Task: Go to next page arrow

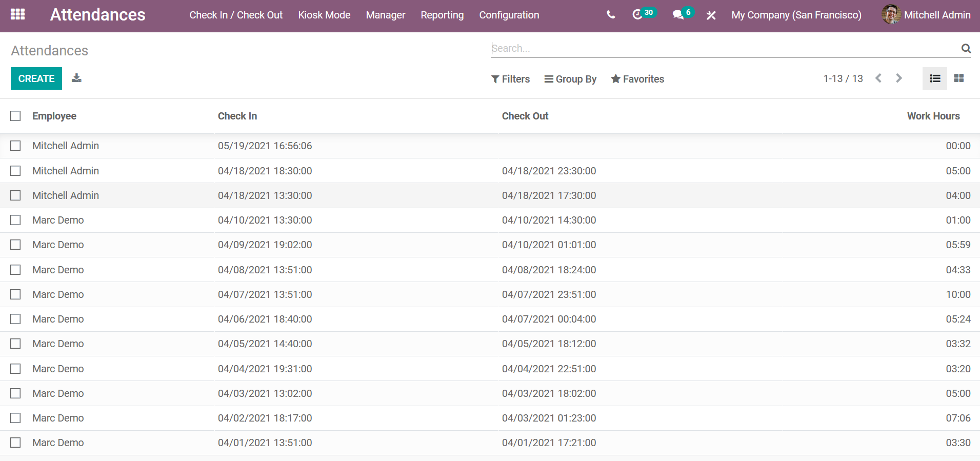Action: pyautogui.click(x=898, y=78)
